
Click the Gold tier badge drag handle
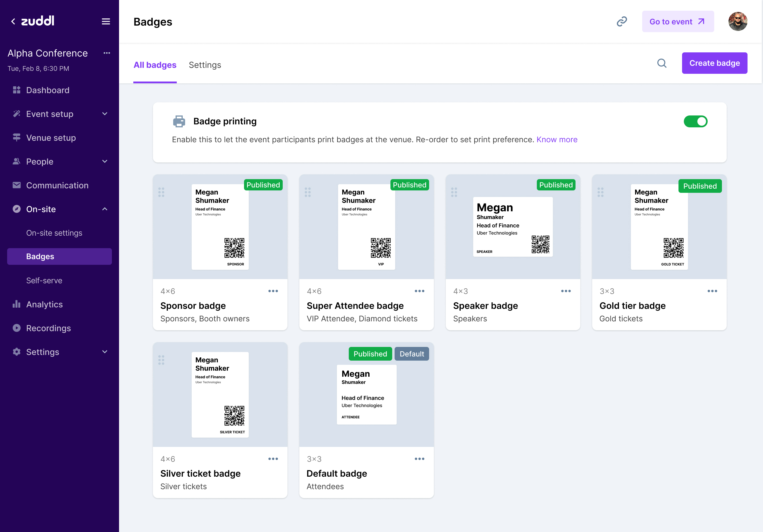point(600,192)
